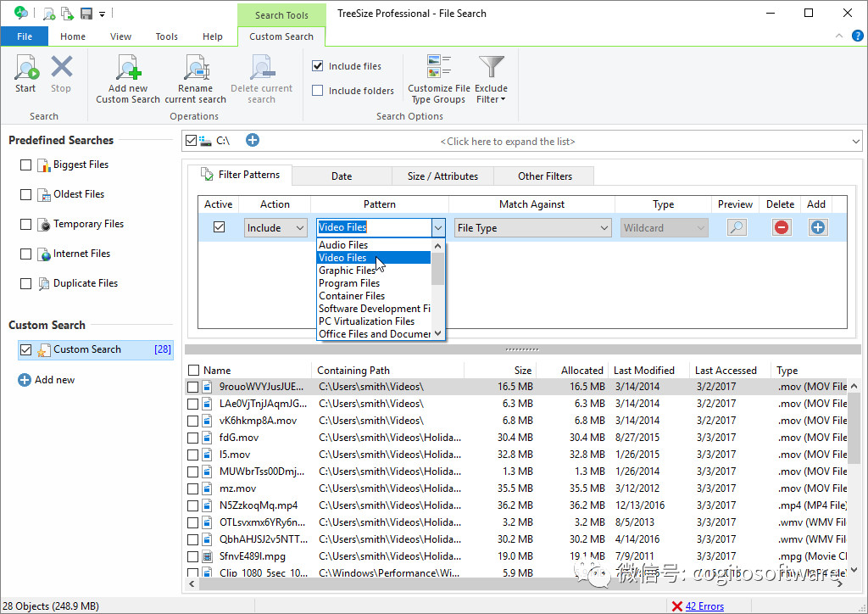This screenshot has height=614, width=868.
Task: Check the Temporary Files search
Action: 25,224
